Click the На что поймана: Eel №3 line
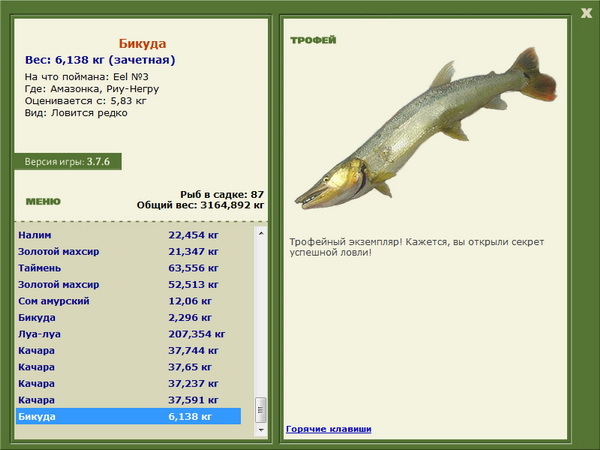 86,77
